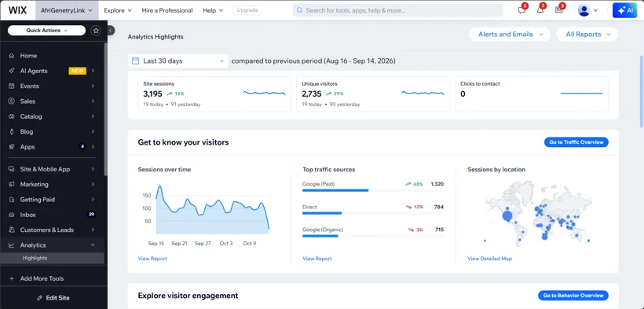Click the search magnifier icon

299,10
